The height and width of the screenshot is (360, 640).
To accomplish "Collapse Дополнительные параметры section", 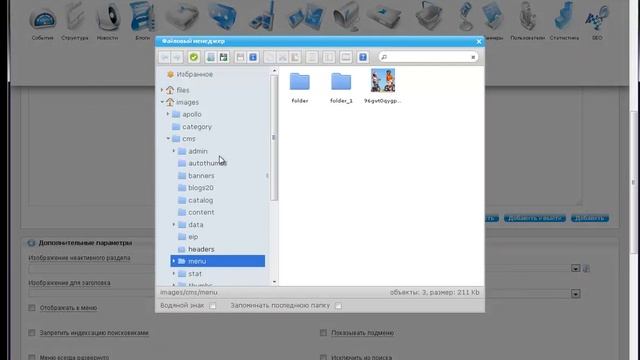I will point(31,243).
